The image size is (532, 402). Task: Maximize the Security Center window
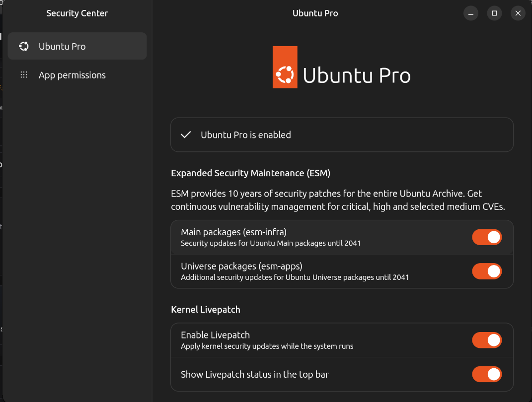[x=494, y=13]
